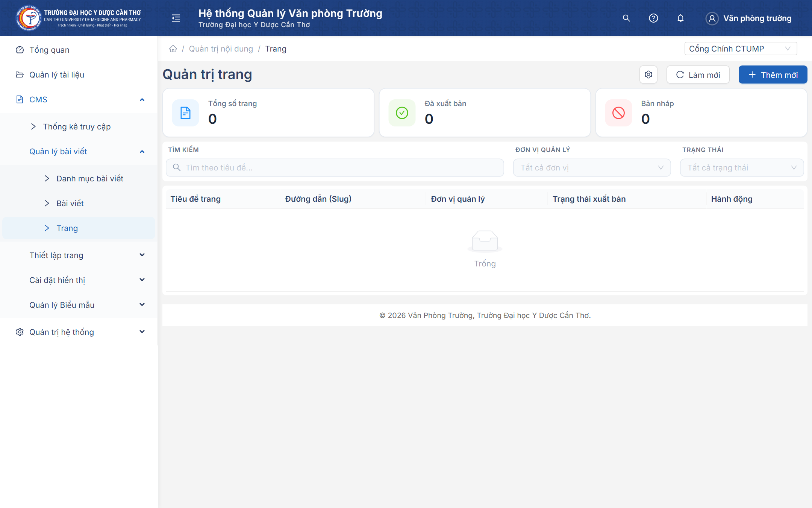Open Thống kê truy cập menu item

point(79,127)
